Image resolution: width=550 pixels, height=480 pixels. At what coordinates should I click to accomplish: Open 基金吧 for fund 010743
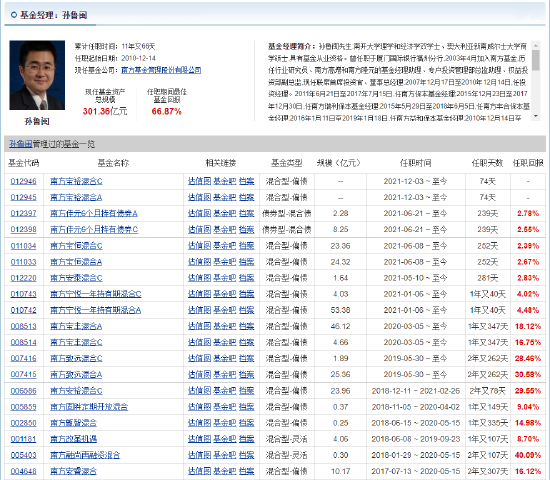tap(225, 294)
